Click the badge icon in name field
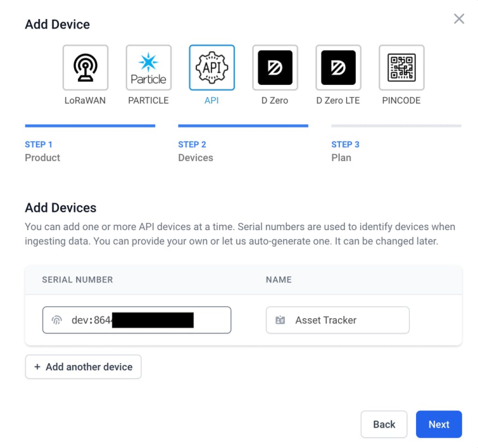The width and height of the screenshot is (478, 448). coord(280,320)
